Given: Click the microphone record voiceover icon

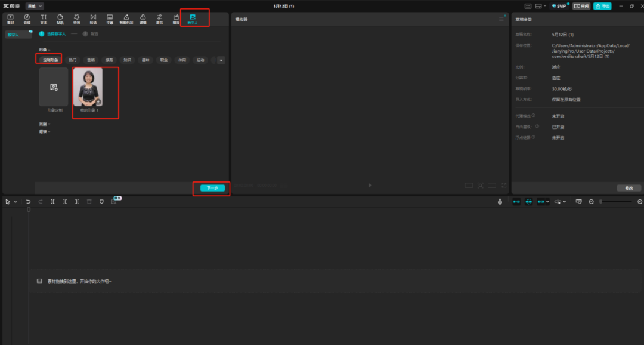Looking at the screenshot, I should (x=500, y=202).
